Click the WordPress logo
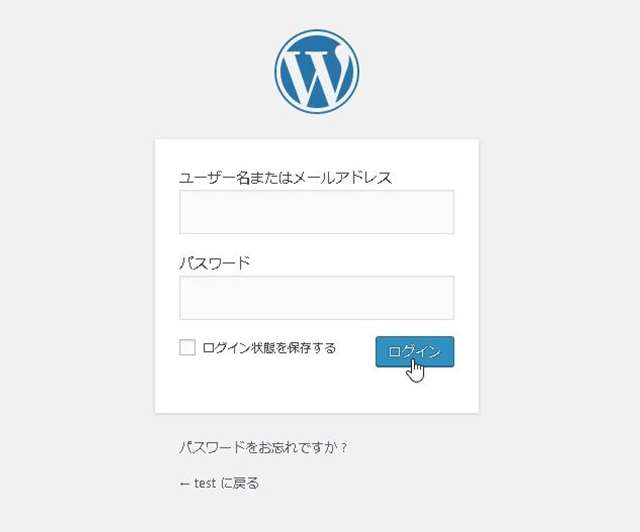The height and width of the screenshot is (532, 640). [316, 72]
